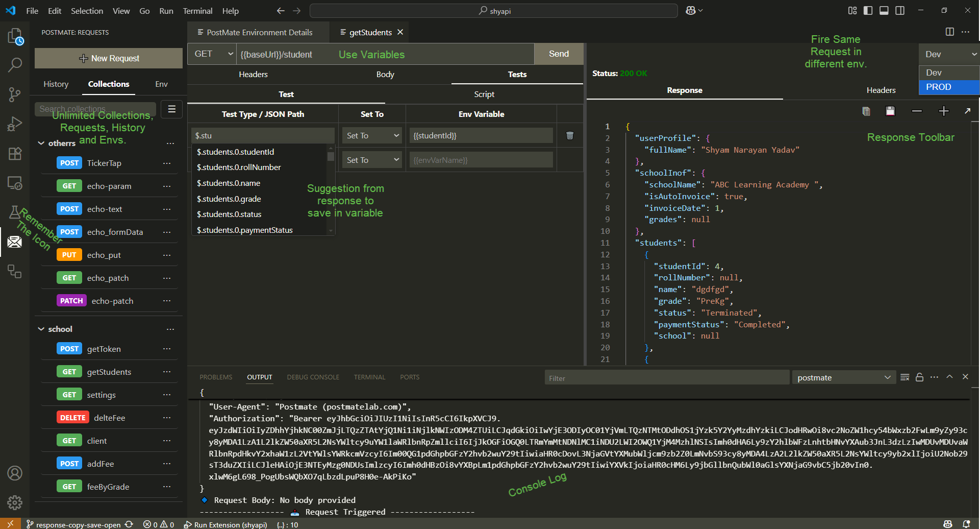Switch to the Env tab
Viewport: 980px width, 529px height.
click(161, 84)
